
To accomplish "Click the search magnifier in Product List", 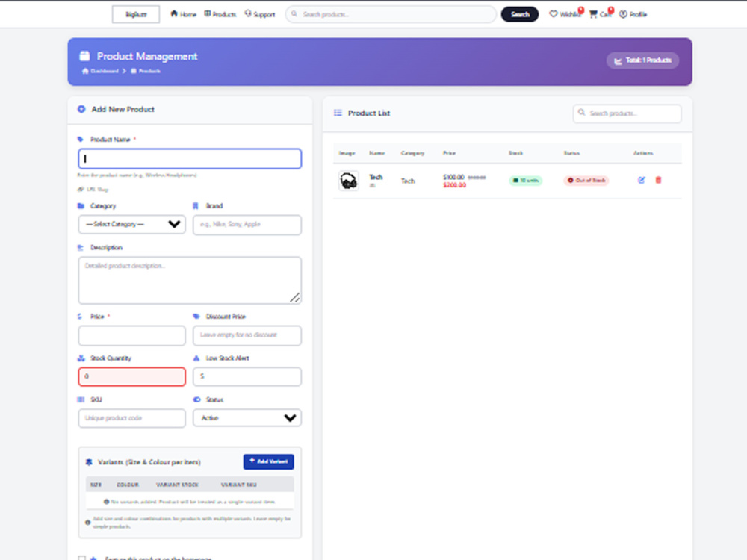I will click(x=581, y=113).
